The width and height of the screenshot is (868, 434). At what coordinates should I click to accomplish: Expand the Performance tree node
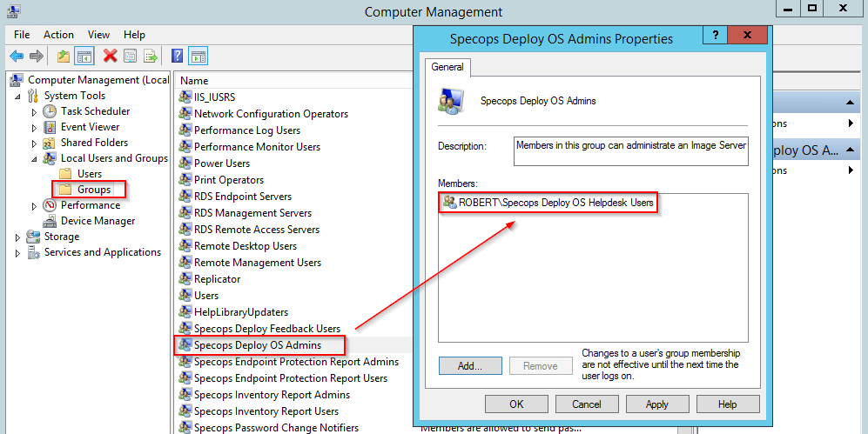click(34, 206)
